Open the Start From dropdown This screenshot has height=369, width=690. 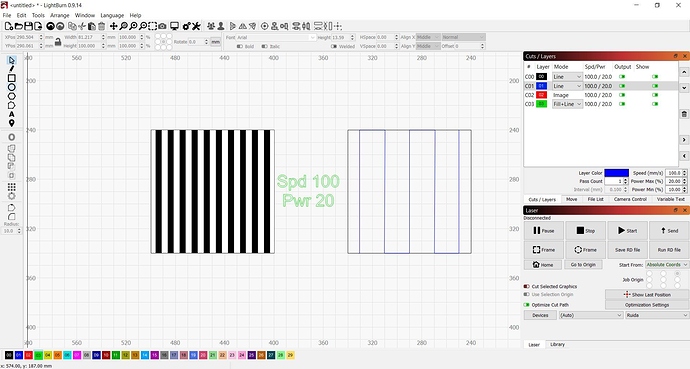tap(666, 265)
